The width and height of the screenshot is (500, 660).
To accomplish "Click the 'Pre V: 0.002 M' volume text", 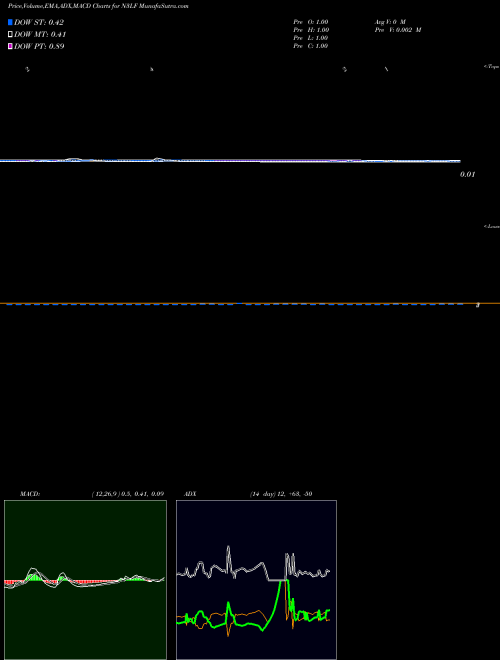I will (x=398, y=30).
